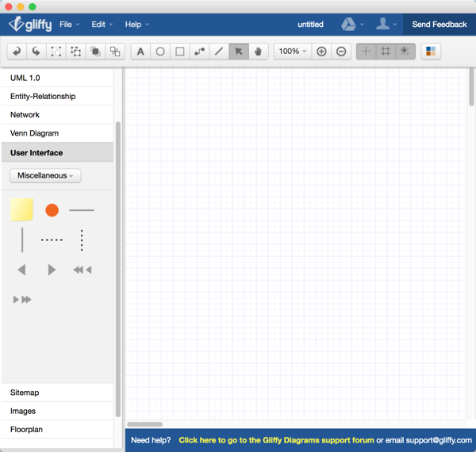Activate the Pan hand tool
This screenshot has width=476, height=452.
[259, 52]
